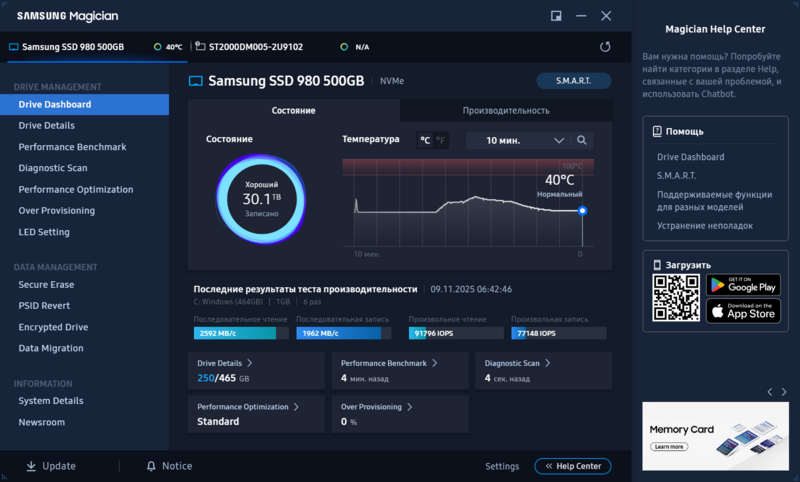Click the next banner arrow
Image resolution: width=800 pixels, height=482 pixels.
point(784,392)
